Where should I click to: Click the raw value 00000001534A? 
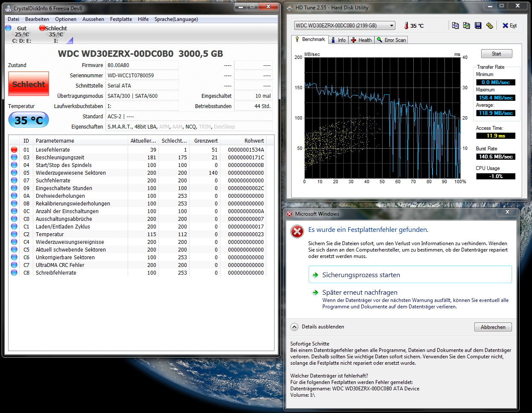246,150
